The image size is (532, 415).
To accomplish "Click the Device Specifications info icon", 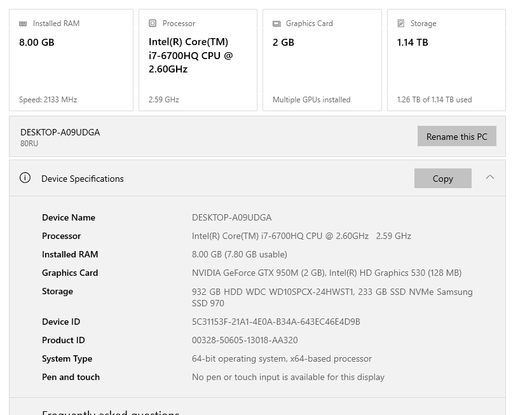I will click(25, 178).
